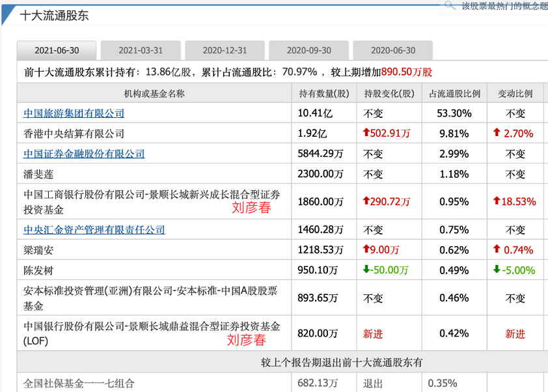The height and width of the screenshot is (392, 548).
Task: Click the 十大流通股东 section title
Action: pyautogui.click(x=54, y=16)
